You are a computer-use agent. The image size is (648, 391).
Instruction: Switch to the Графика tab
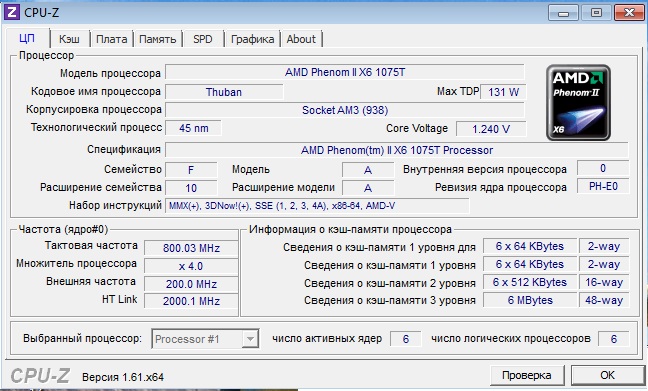pos(252,39)
